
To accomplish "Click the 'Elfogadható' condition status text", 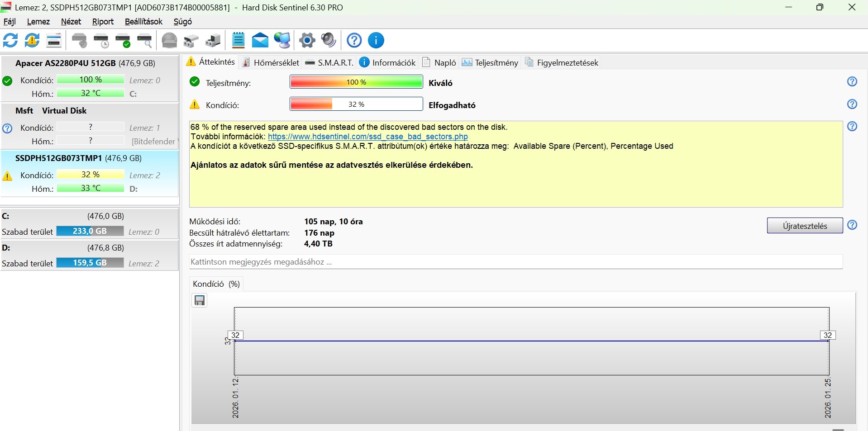I will [x=452, y=105].
